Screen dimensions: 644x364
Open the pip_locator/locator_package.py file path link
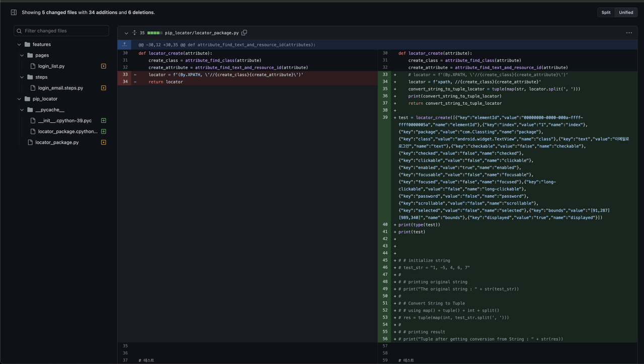click(x=202, y=33)
